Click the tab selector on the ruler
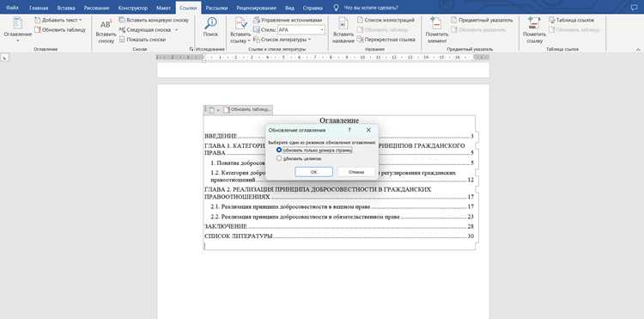 coord(4,58)
